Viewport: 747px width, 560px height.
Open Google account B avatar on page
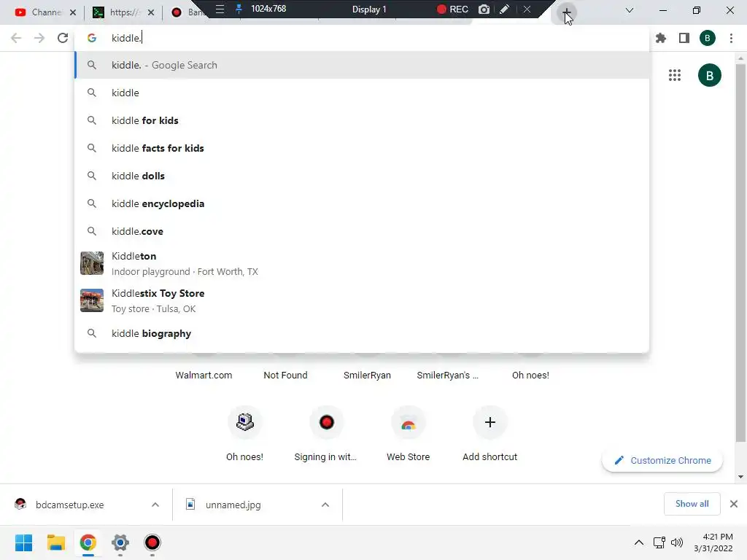coord(710,75)
